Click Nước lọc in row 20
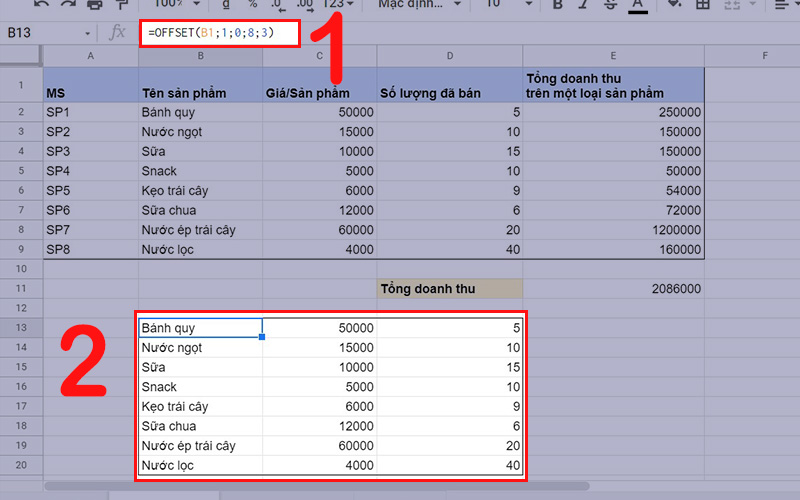The width and height of the screenshot is (800, 500). click(x=201, y=465)
